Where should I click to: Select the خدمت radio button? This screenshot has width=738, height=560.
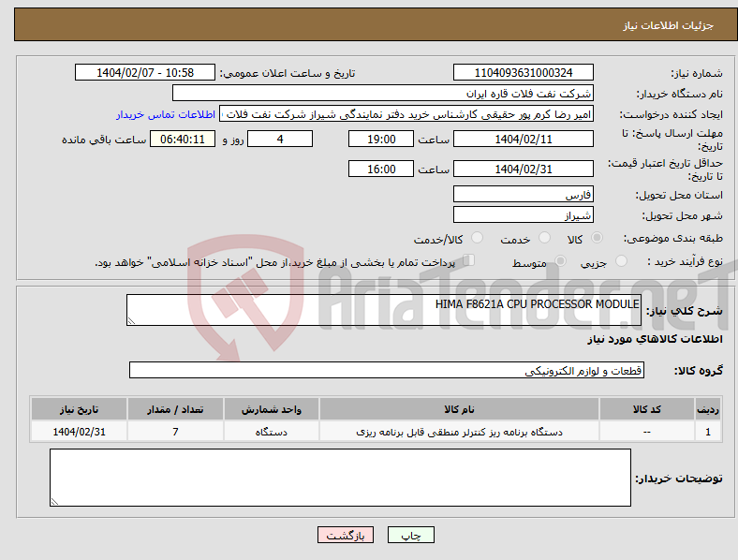544,238
